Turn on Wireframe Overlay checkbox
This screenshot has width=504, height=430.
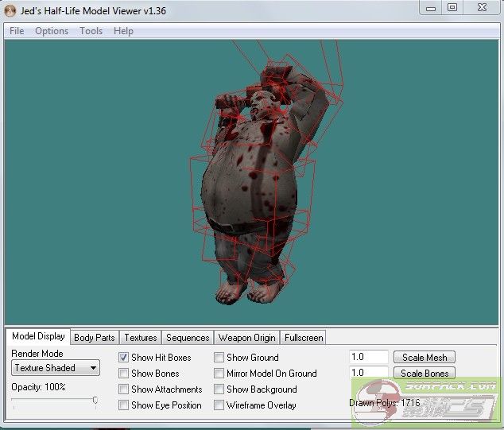pos(219,405)
